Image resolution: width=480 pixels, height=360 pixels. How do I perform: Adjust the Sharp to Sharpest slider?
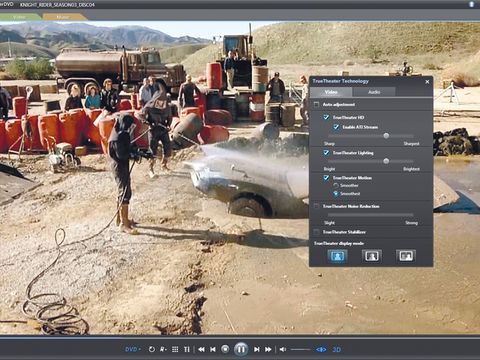coord(371,136)
